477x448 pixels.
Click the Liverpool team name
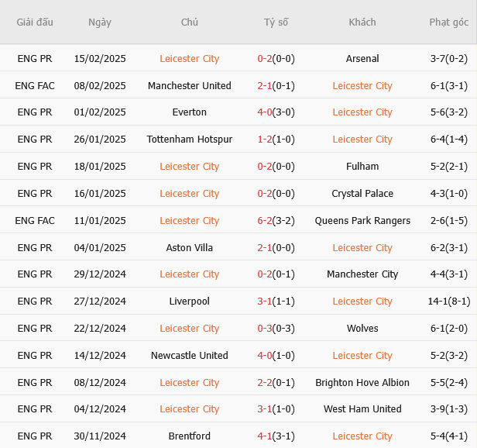pyautogui.click(x=190, y=302)
